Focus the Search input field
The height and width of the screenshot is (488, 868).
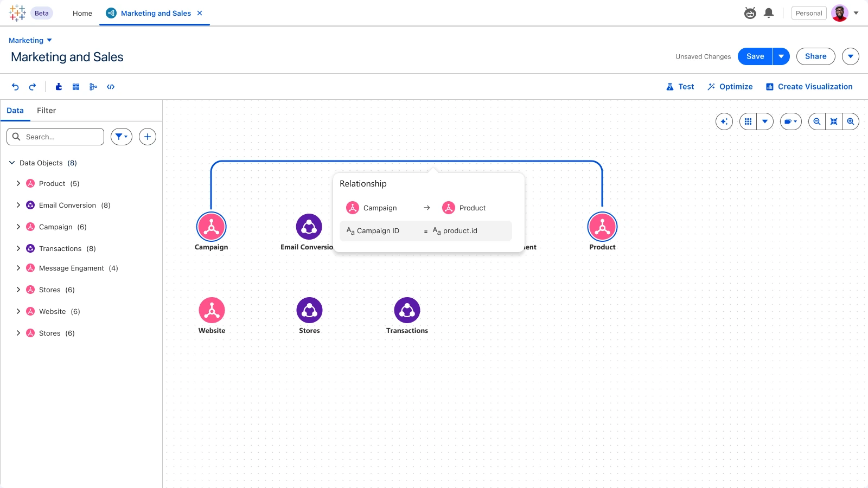pyautogui.click(x=55, y=137)
